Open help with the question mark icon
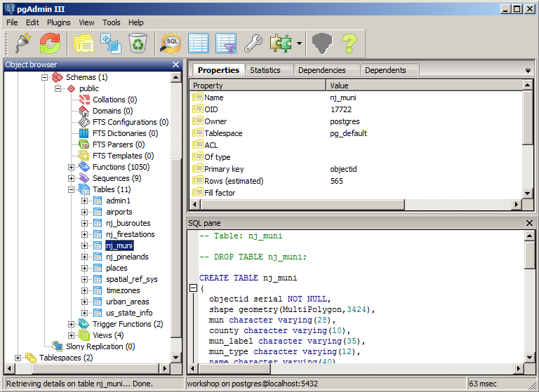The image size is (539, 392). tap(350, 43)
